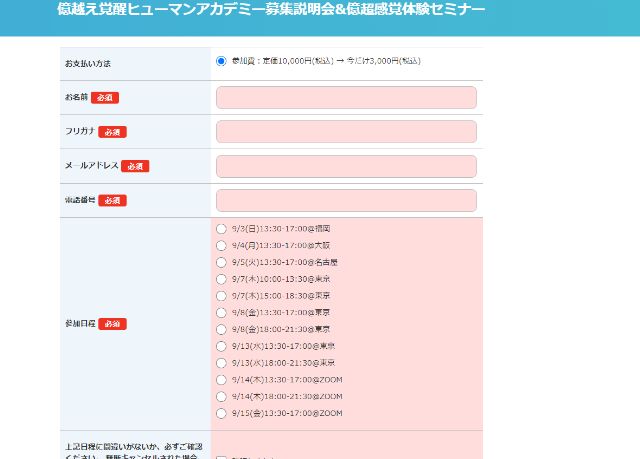The height and width of the screenshot is (459, 640).
Task: Choose the 9/4(月) 13:30-17:00 大阪 option
Action: tap(221, 245)
